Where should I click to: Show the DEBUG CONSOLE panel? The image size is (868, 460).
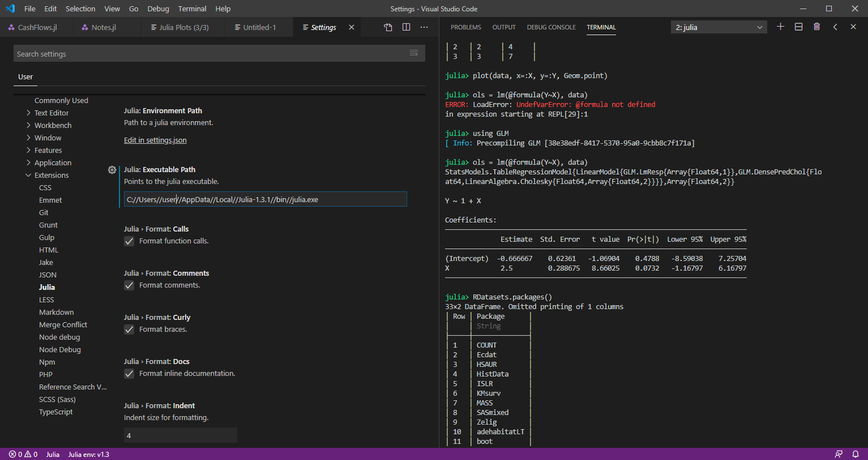click(551, 27)
